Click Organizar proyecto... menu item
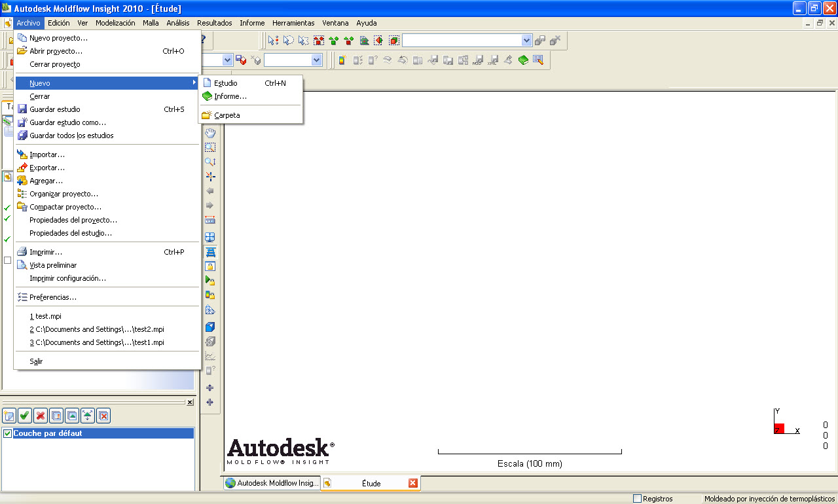This screenshot has width=838, height=504. [107, 194]
